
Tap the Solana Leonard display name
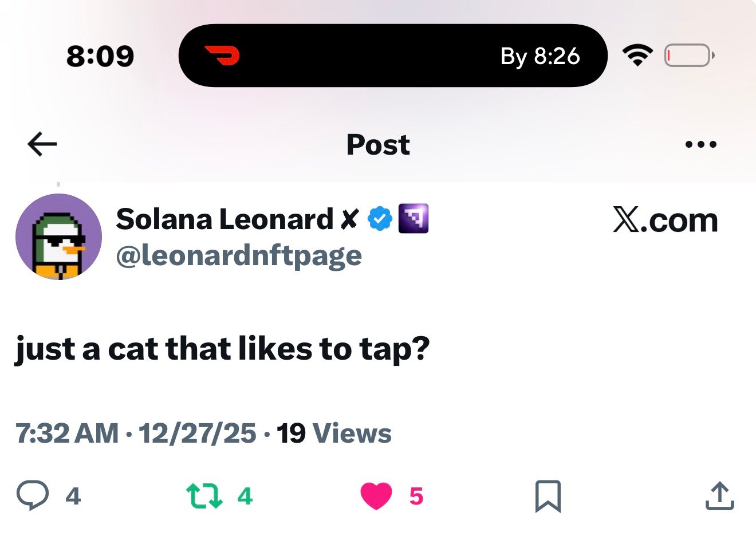(225, 219)
